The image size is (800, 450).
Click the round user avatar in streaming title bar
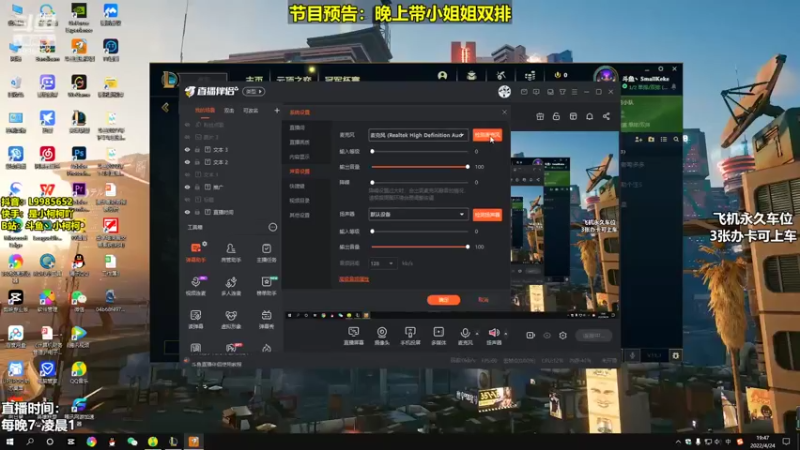(x=505, y=91)
